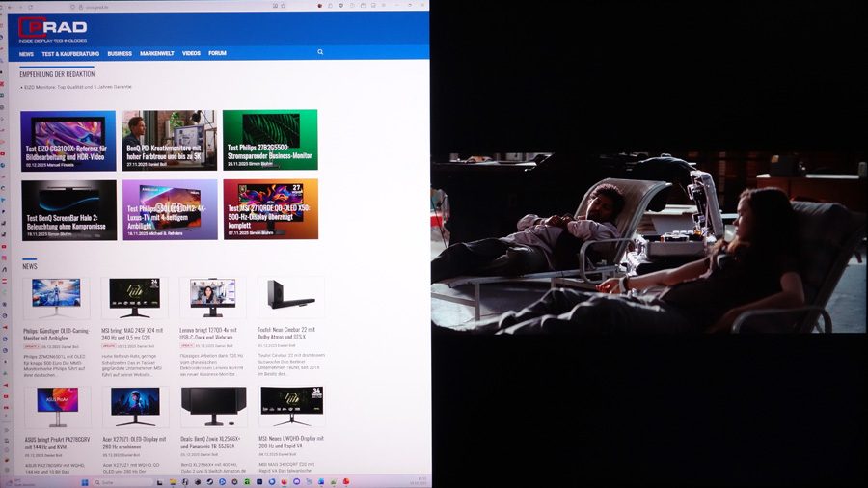Open the FORUM navigation link
Viewport: 868px width, 488px height.
pos(217,54)
